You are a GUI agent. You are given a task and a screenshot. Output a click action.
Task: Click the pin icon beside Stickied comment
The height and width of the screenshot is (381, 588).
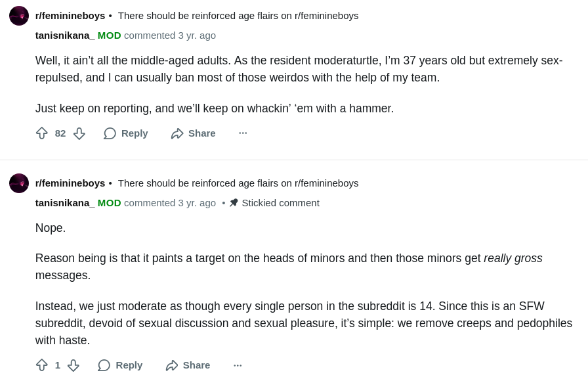point(234,203)
